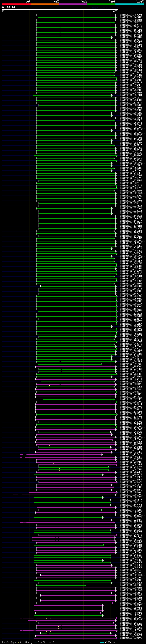146x644 pixels.
Task: Select hit UniRef100_C6HKH5
Action: point(131,299)
